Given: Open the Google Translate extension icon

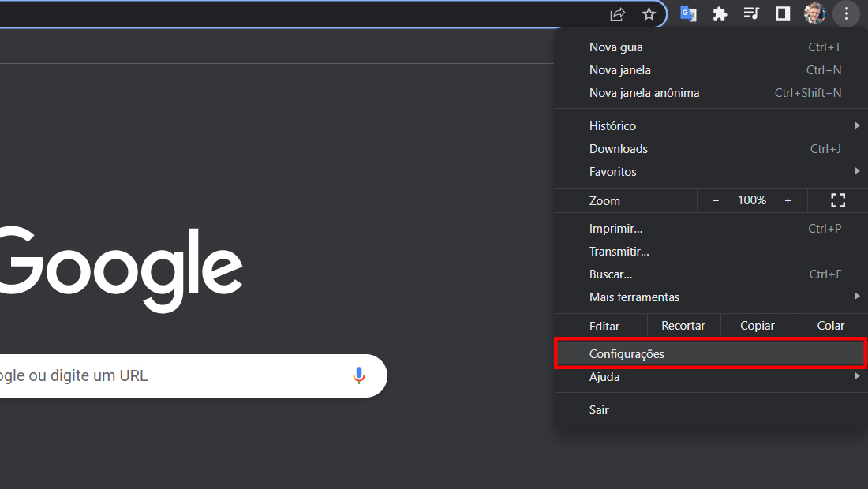Looking at the screenshot, I should (688, 14).
